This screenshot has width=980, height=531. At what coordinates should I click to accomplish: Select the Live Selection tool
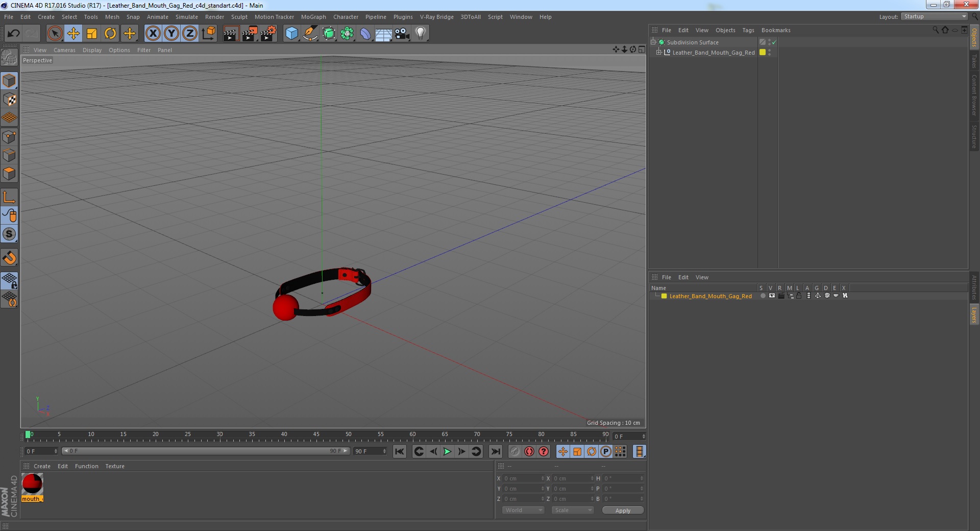[x=55, y=34]
